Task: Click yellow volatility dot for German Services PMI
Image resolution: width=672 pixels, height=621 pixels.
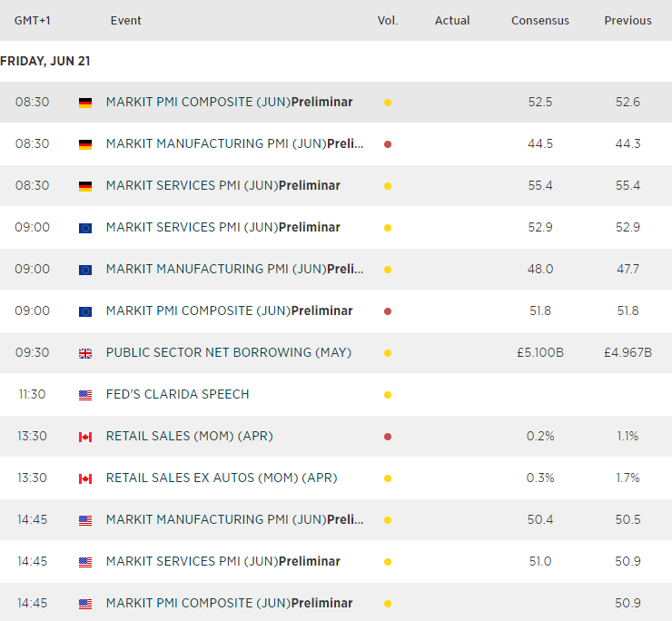Action: click(388, 186)
